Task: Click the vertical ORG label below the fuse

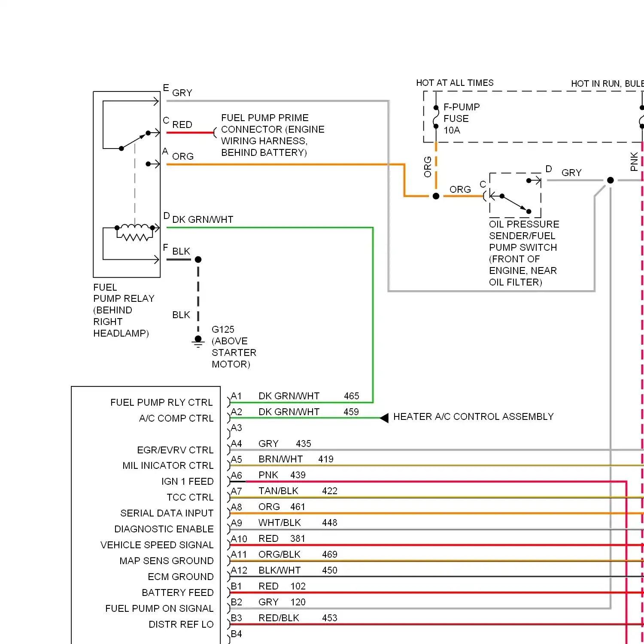Action: [x=428, y=167]
